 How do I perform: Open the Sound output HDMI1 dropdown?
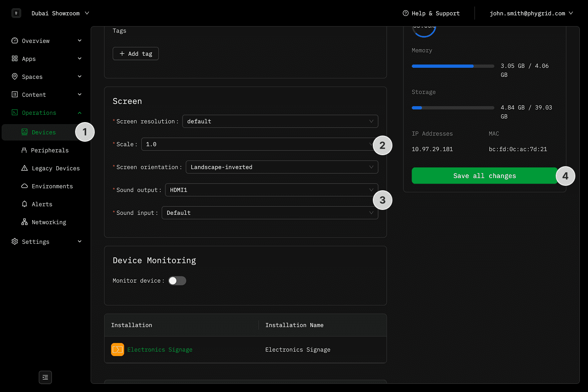272,190
